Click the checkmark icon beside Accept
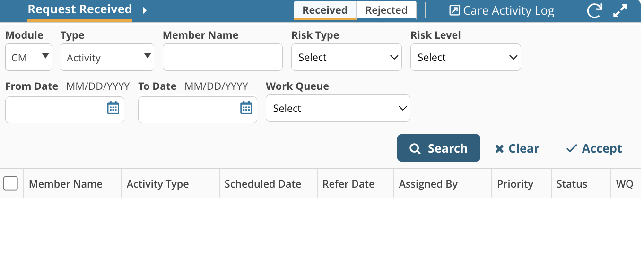Image resolution: width=644 pixels, height=257 pixels. click(572, 149)
